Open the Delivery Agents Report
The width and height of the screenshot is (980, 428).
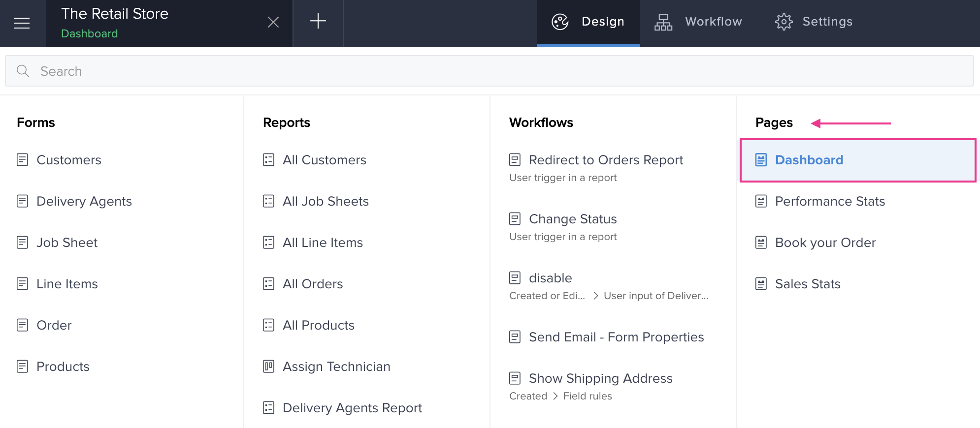coord(352,408)
